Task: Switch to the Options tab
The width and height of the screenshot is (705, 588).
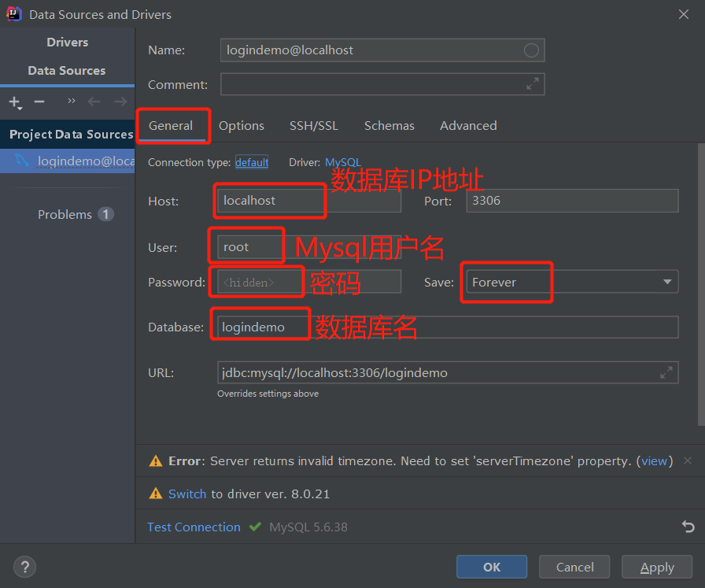Action: pos(242,125)
